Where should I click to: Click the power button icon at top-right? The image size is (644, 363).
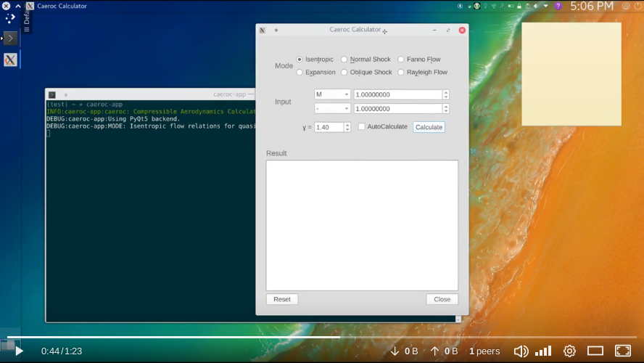pyautogui.click(x=637, y=6)
